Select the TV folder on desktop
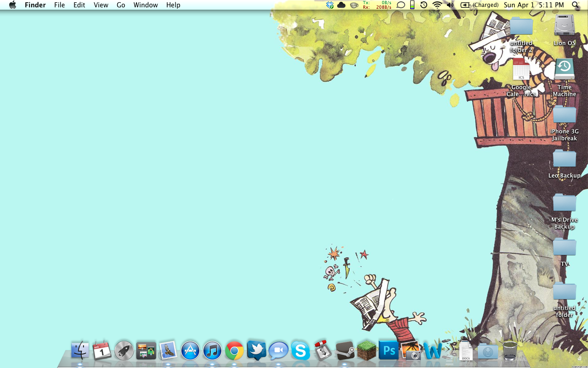The height and width of the screenshot is (368, 588). 565,247
